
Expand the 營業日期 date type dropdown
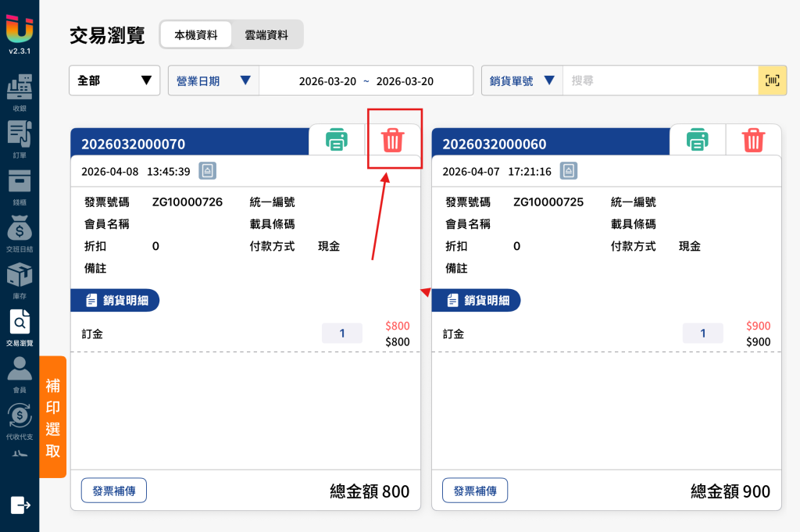[213, 80]
